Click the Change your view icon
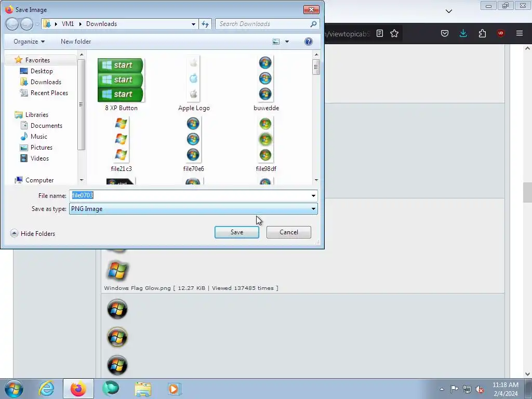 click(276, 42)
